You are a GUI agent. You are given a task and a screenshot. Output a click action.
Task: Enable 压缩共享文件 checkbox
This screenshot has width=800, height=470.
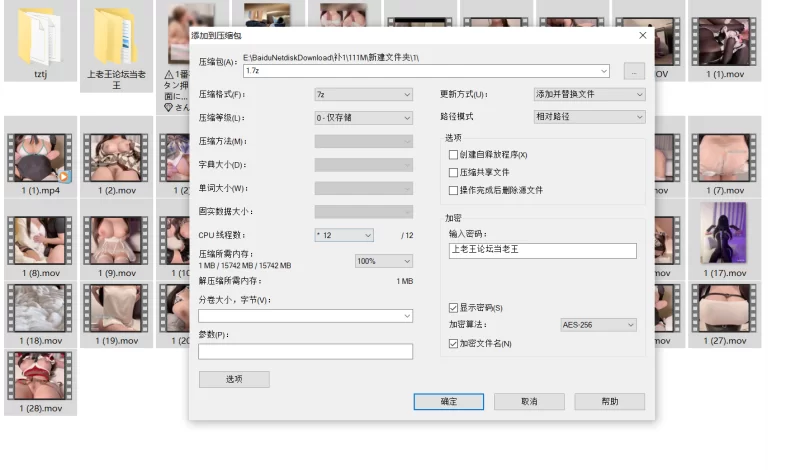[453, 172]
